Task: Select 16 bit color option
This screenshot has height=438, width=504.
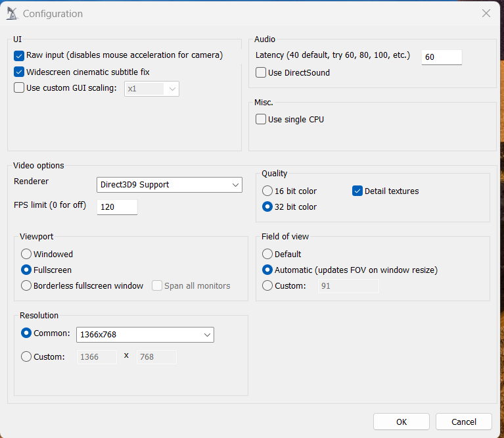Action: pos(267,191)
